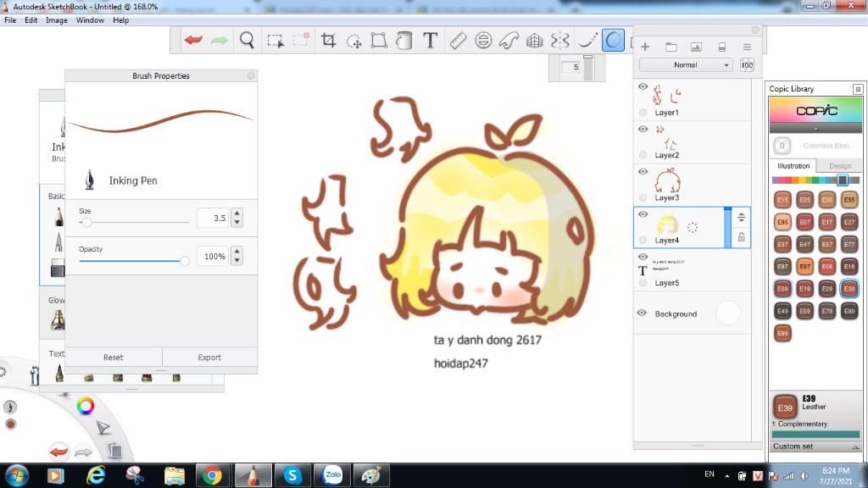Switch to the Design tab in Copic Library
Screen dimensions: 868x488
tap(840, 166)
